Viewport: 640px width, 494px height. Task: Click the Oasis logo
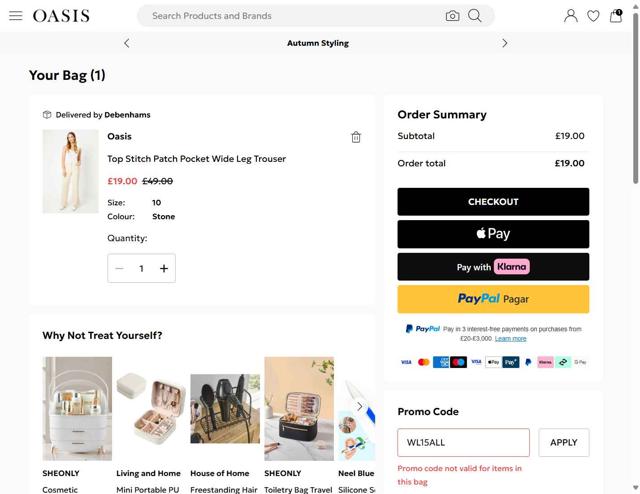pyautogui.click(x=61, y=16)
